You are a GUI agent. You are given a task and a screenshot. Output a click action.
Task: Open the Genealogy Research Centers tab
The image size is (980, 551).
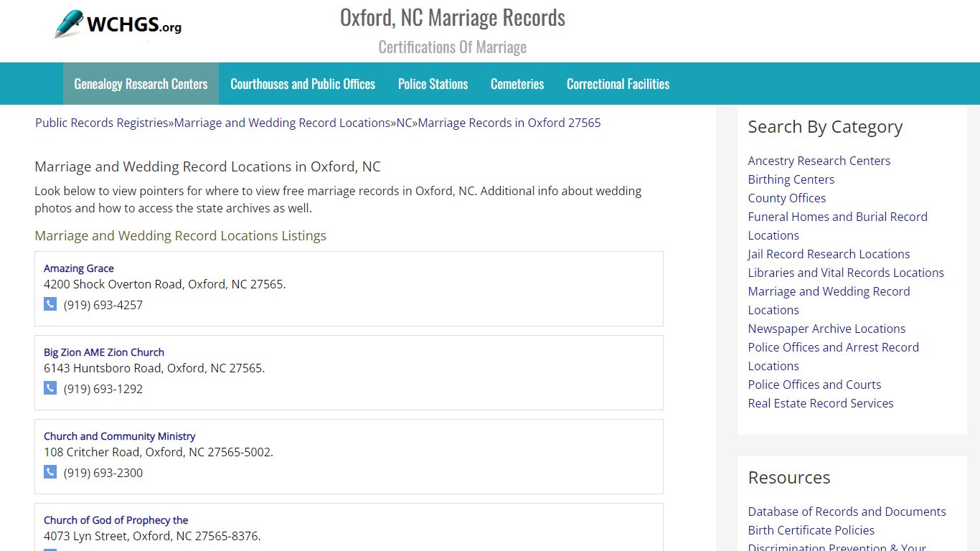(x=141, y=84)
